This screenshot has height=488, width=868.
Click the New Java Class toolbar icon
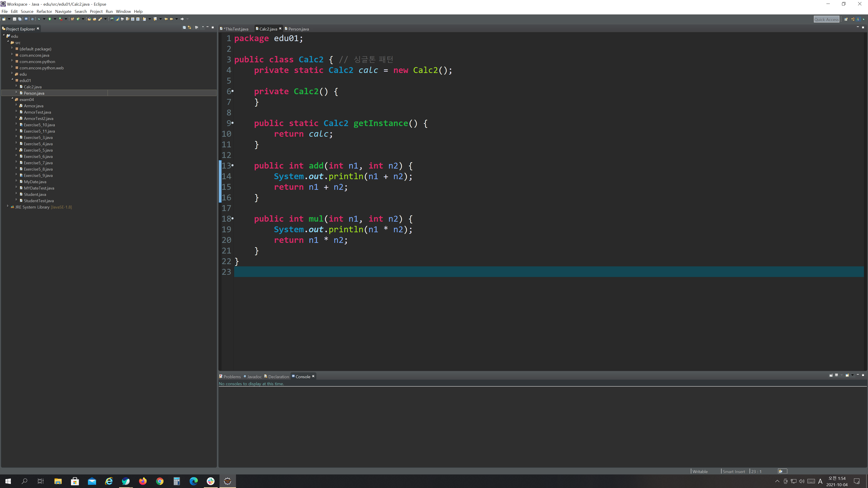(x=78, y=19)
